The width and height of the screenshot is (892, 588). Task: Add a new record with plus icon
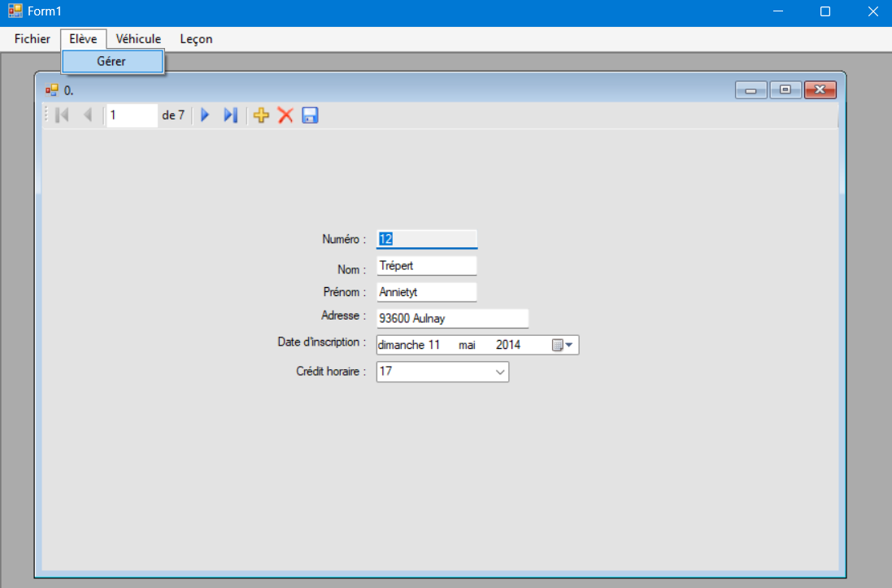click(261, 115)
